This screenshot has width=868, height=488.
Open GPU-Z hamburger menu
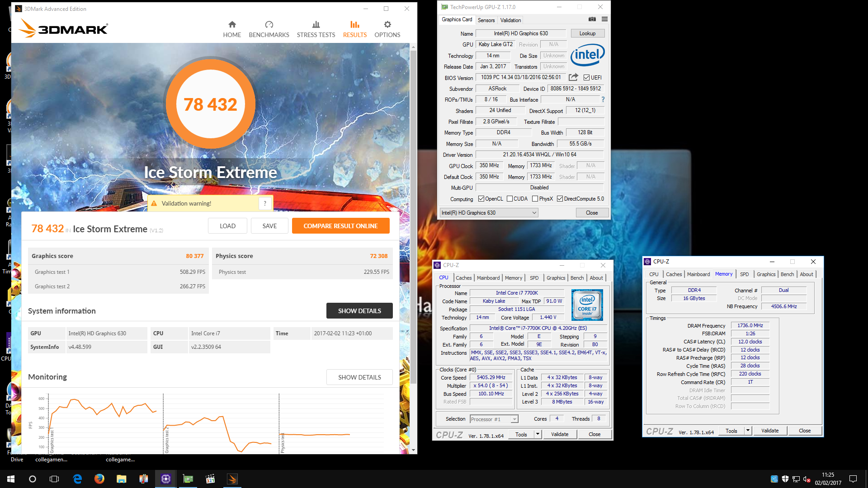604,19
